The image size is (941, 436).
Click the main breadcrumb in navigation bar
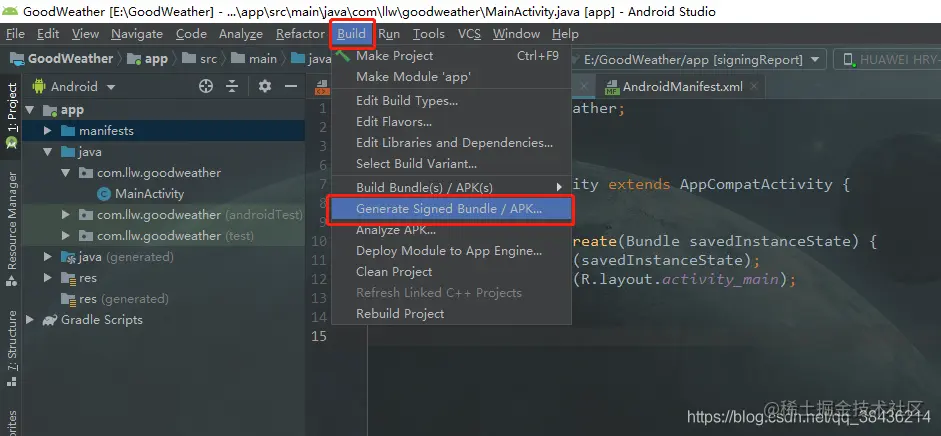coord(263,59)
